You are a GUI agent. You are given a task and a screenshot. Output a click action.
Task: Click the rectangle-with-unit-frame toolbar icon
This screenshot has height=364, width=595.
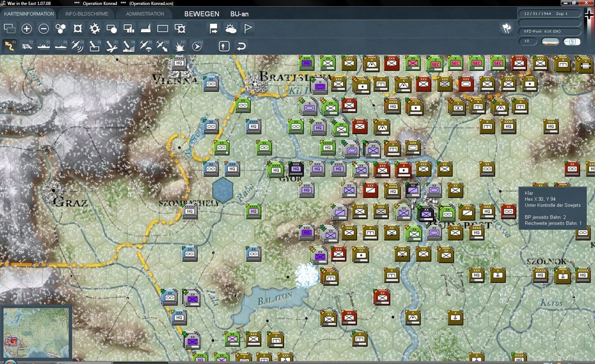[179, 29]
